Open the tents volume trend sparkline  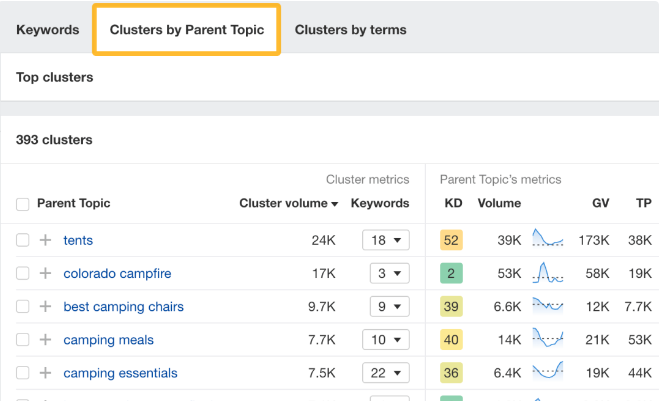coord(548,239)
